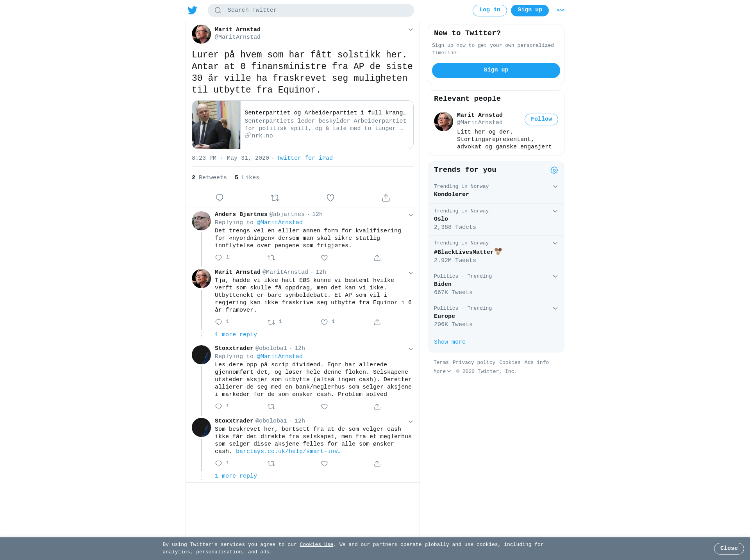Click the Twitter bird home icon
This screenshot has width=750, height=560.
click(192, 10)
